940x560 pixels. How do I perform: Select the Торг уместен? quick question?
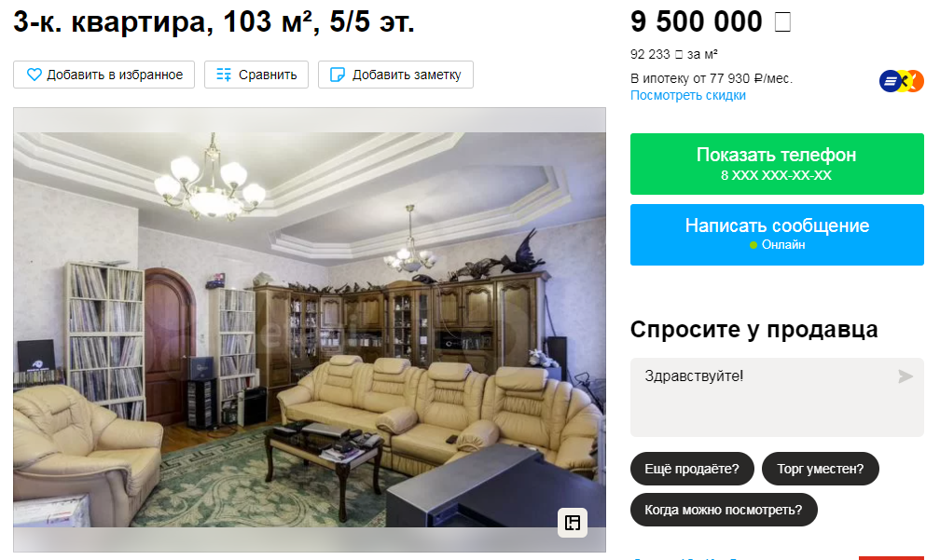(820, 469)
